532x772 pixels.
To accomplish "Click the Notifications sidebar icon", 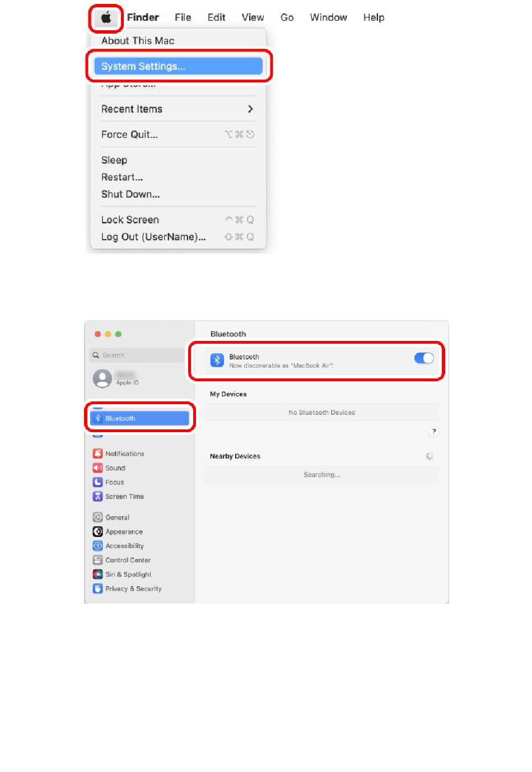I will [x=98, y=453].
